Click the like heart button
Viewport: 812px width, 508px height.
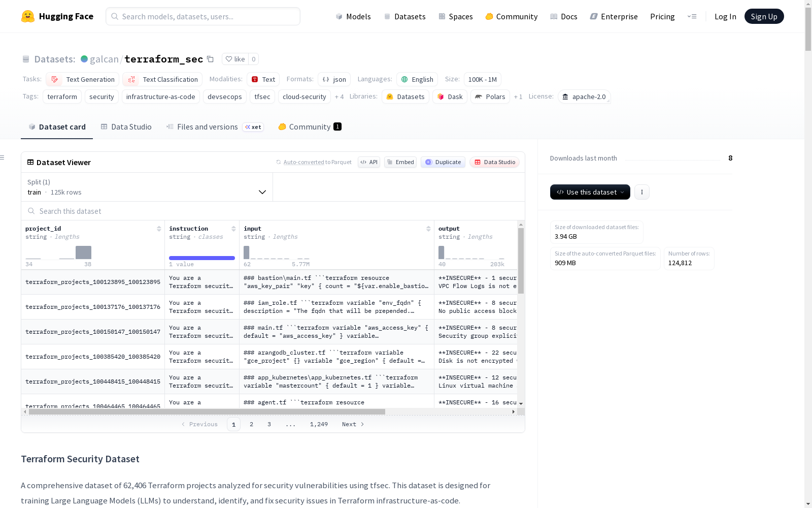click(235, 59)
